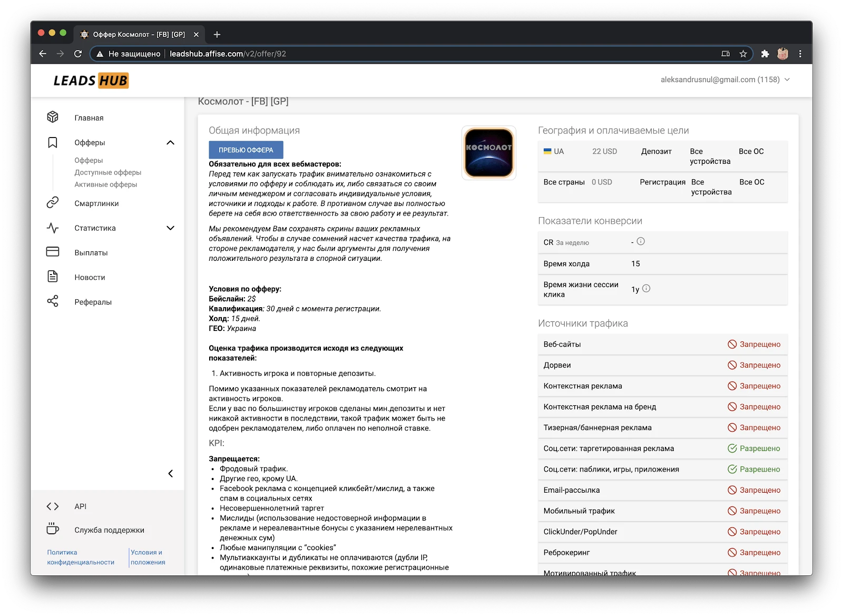
Task: Click Разрешено for Соц.сети: таргетированная реклама
Action: tap(754, 448)
